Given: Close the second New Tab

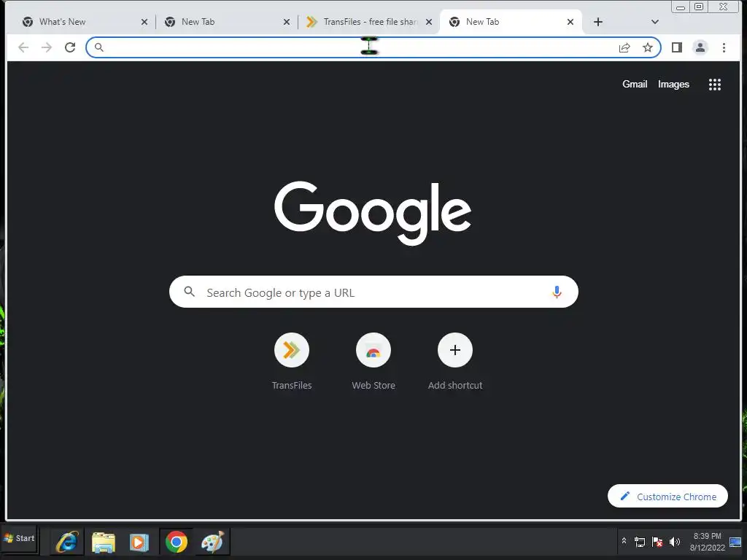Looking at the screenshot, I should 286,22.
